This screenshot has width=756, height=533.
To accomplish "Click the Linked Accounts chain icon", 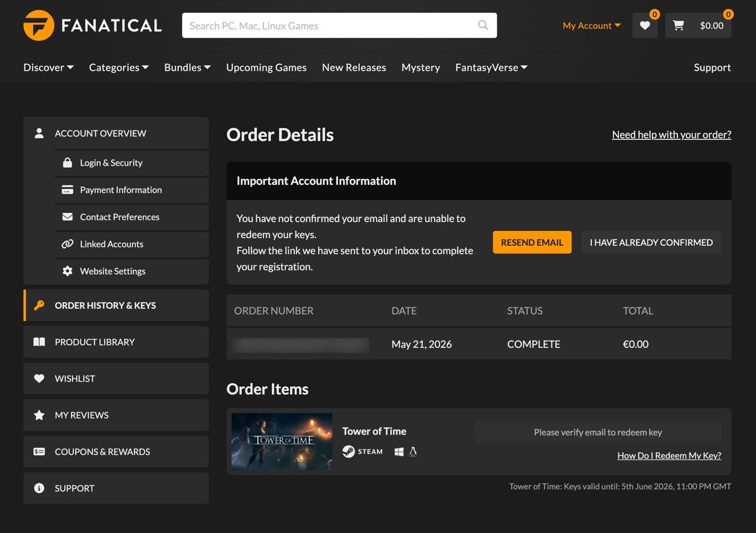I will [x=67, y=244].
